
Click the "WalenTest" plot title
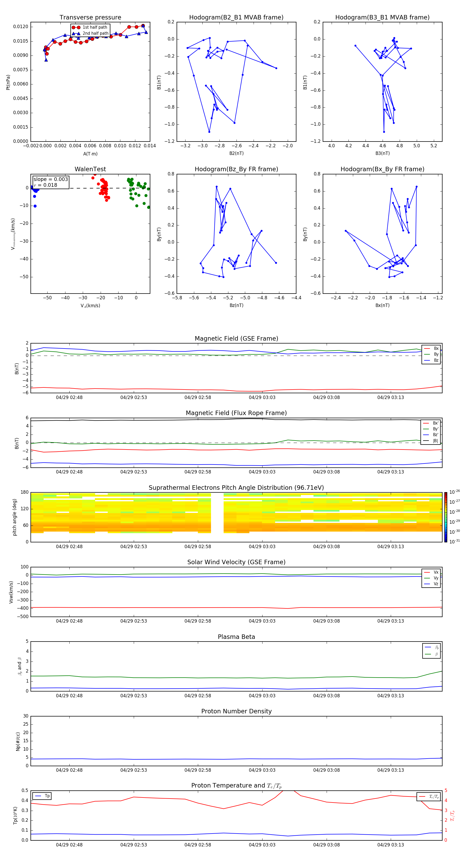click(x=90, y=169)
